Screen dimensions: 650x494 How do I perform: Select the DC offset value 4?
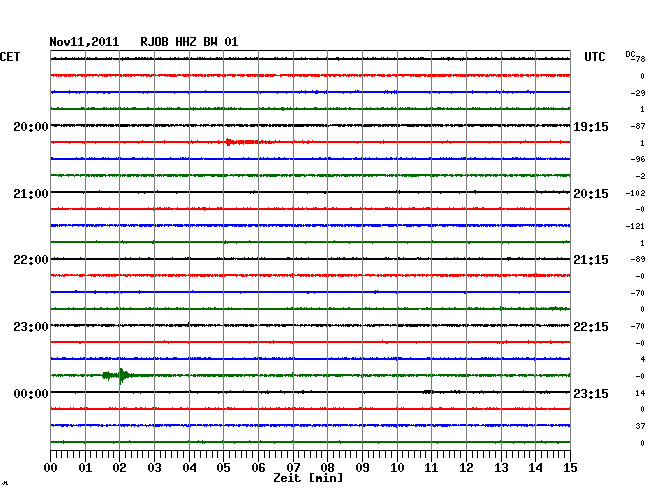[x=643, y=359]
